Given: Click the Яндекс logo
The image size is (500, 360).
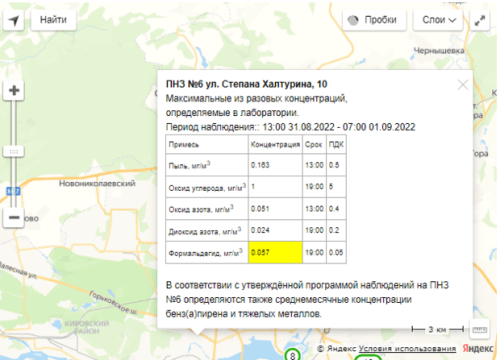Looking at the screenshot, I should point(478,349).
